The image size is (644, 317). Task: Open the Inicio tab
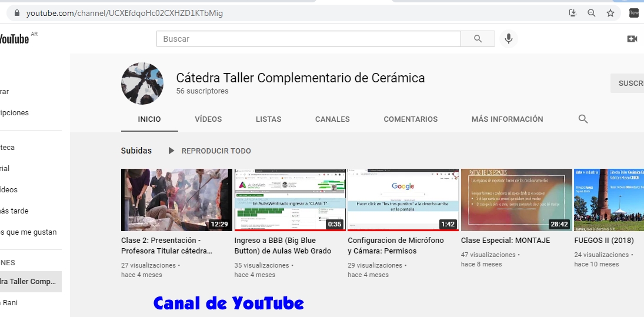[x=149, y=119]
